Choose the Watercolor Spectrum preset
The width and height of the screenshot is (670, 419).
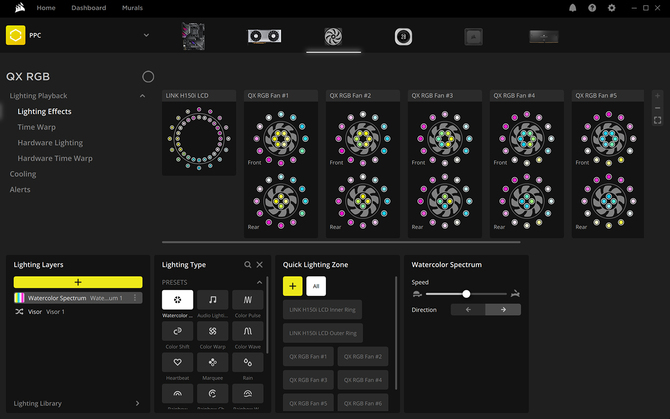coord(177,300)
